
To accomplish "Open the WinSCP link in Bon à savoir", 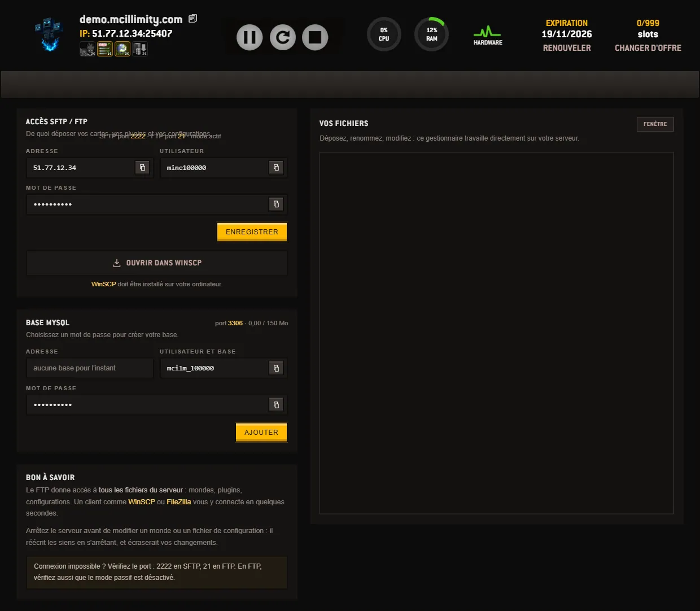I will coord(142,502).
